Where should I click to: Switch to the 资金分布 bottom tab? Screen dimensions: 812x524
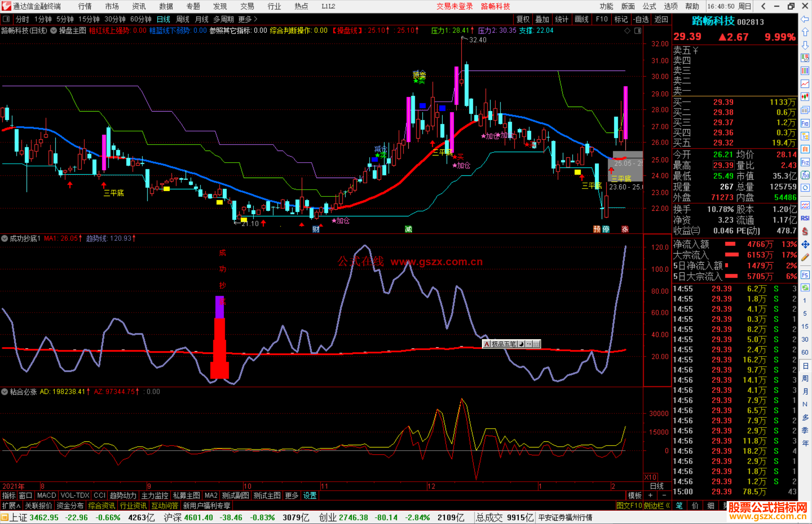pyautogui.click(x=70, y=506)
